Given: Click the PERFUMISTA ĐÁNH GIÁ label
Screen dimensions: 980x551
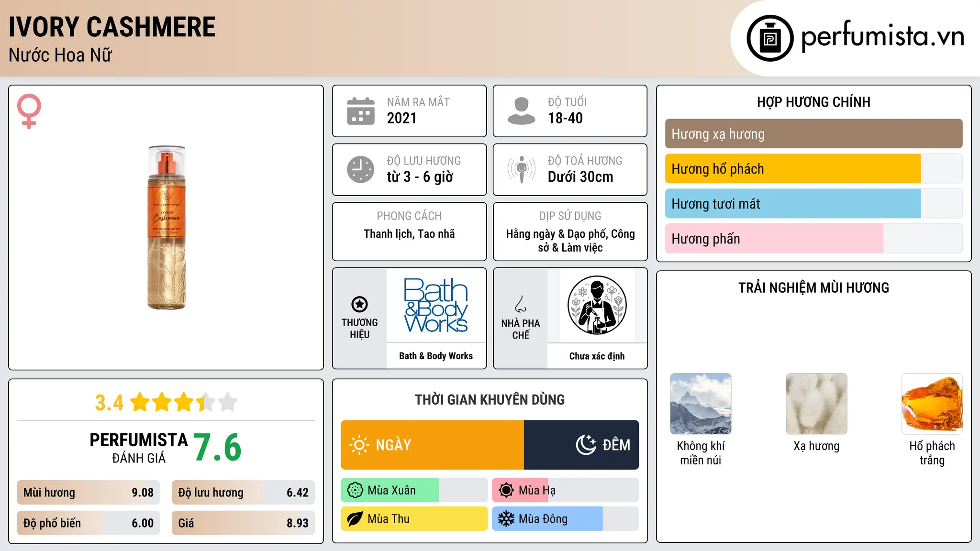Looking at the screenshot, I should pos(139,448).
